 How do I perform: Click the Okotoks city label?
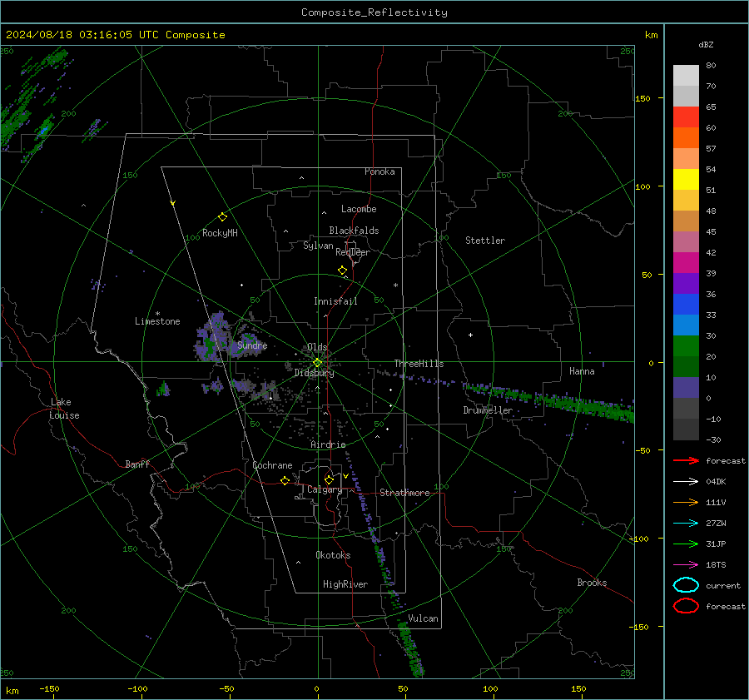click(333, 555)
